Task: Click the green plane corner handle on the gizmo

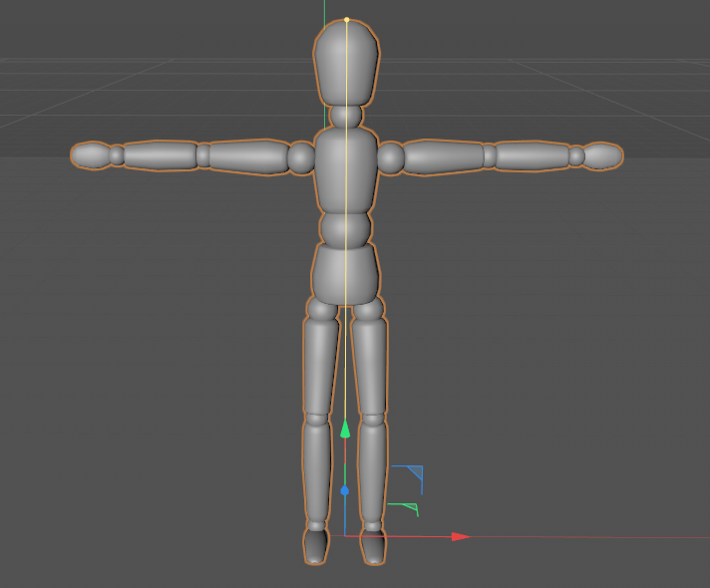Action: 407,510
